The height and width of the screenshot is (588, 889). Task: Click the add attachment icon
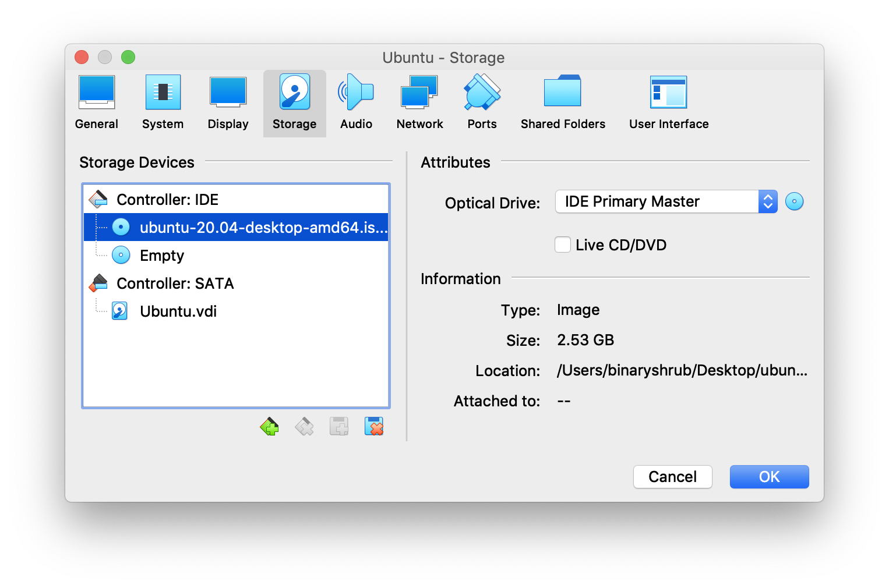pos(339,427)
